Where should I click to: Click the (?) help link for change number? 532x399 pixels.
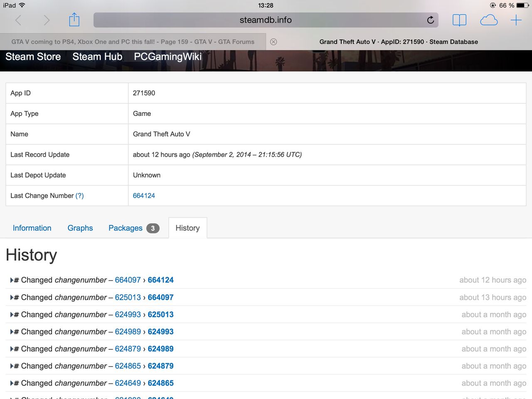click(x=79, y=196)
